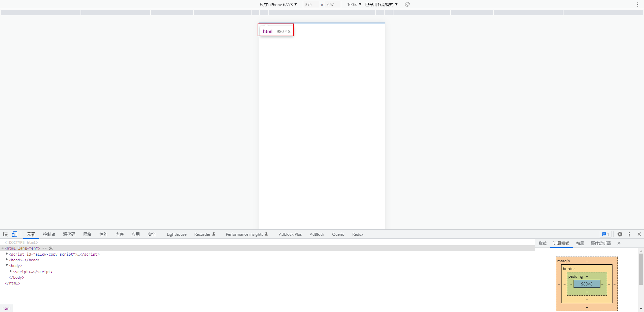Click the width field showing 375

[311, 4]
